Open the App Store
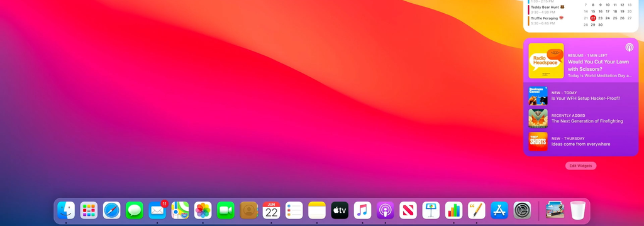This screenshot has height=226, width=644. coord(499,210)
